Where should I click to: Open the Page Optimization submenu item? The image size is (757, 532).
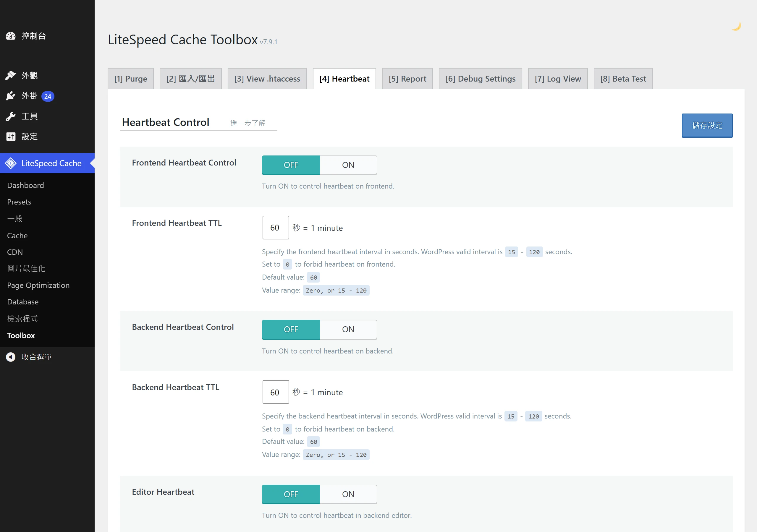coord(38,286)
